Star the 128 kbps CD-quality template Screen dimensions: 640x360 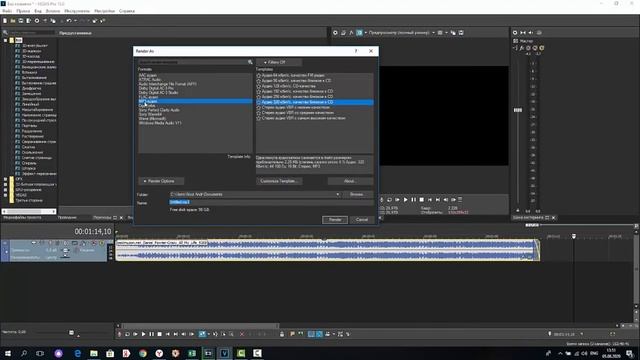[258, 86]
